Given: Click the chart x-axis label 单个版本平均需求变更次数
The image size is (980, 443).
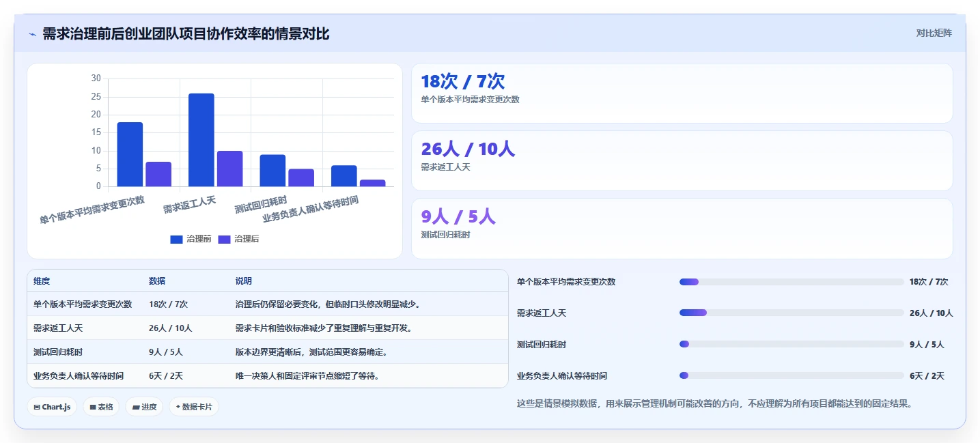Looking at the screenshot, I should pyautogui.click(x=92, y=210).
